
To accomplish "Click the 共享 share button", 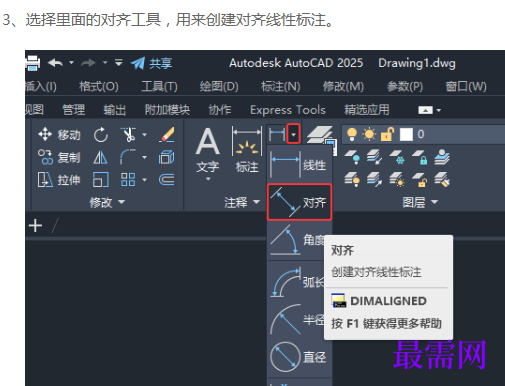I will tap(152, 63).
